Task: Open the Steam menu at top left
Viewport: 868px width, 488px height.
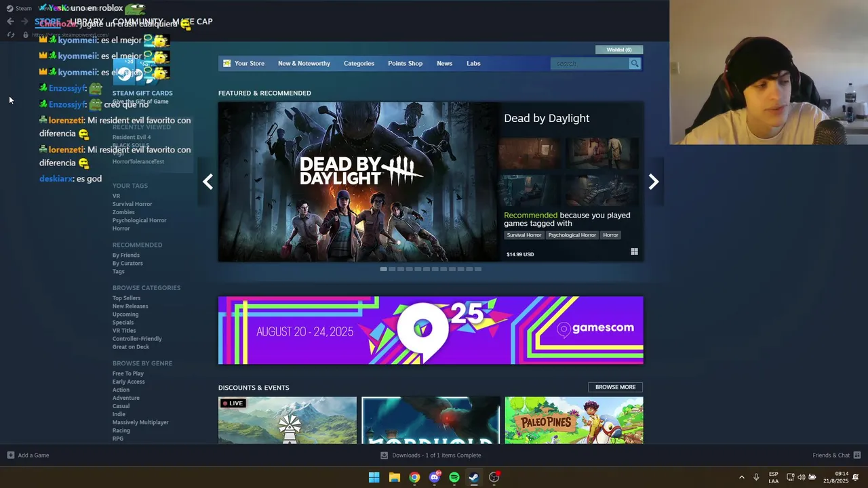Action: coord(19,8)
